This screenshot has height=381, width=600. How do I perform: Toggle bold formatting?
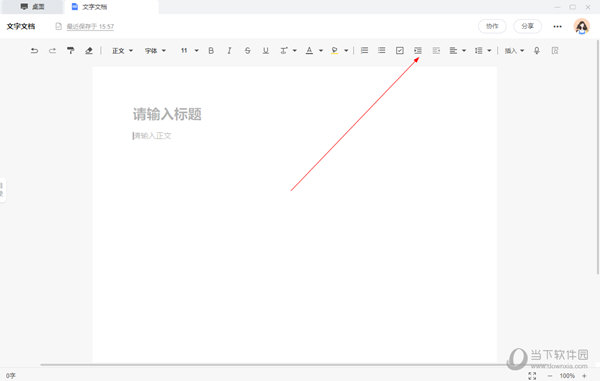pyautogui.click(x=211, y=50)
